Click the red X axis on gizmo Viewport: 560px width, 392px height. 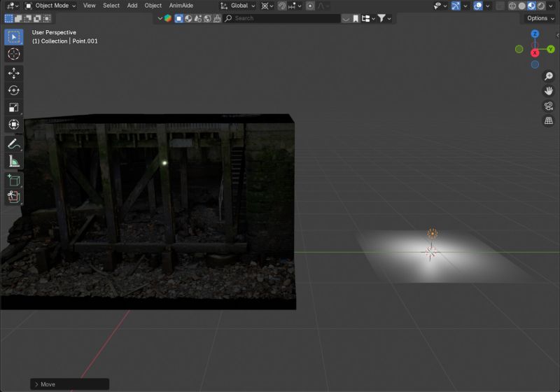click(535, 53)
